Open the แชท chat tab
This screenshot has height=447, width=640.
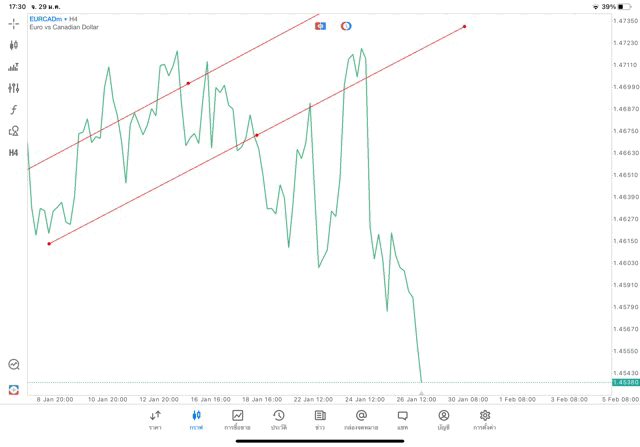pos(402,419)
